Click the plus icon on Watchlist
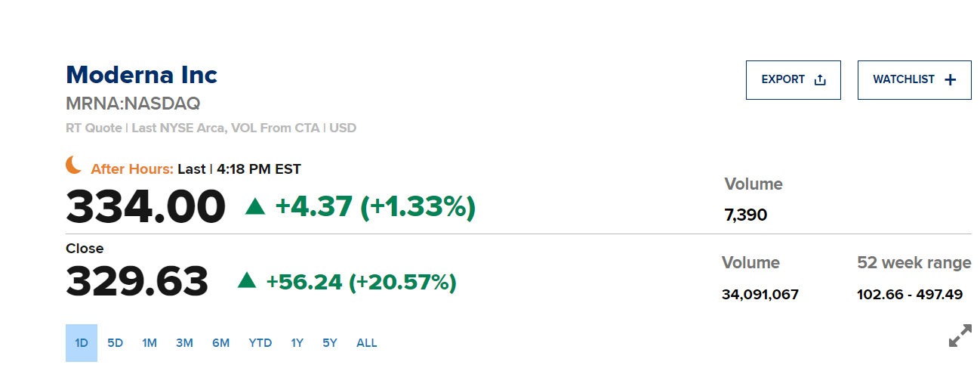980x365 pixels. pos(951,80)
